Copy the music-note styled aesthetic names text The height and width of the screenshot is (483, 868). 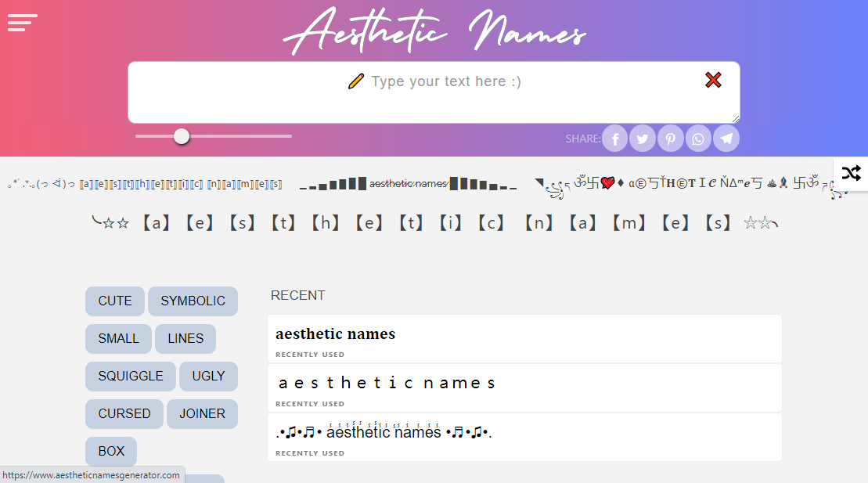(524, 431)
